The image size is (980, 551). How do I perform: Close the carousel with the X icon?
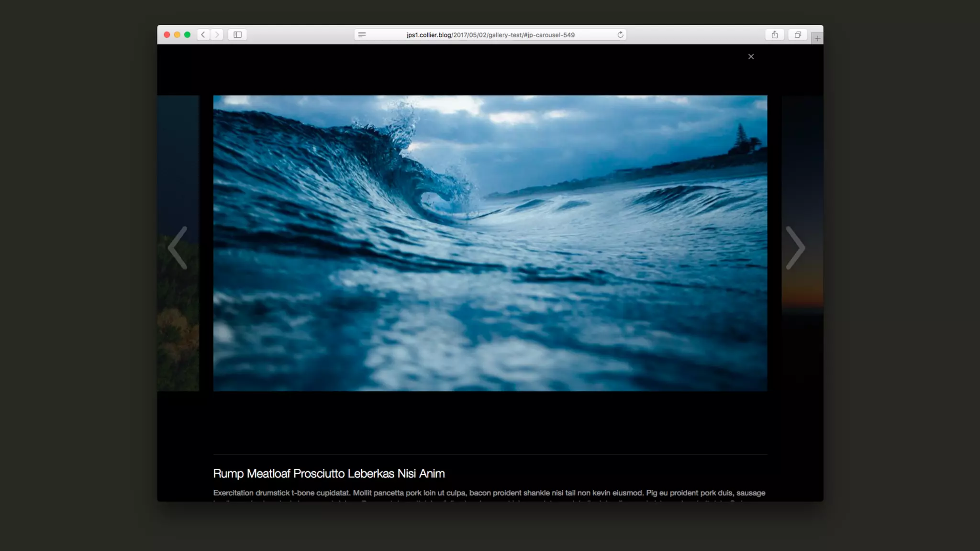(x=751, y=56)
